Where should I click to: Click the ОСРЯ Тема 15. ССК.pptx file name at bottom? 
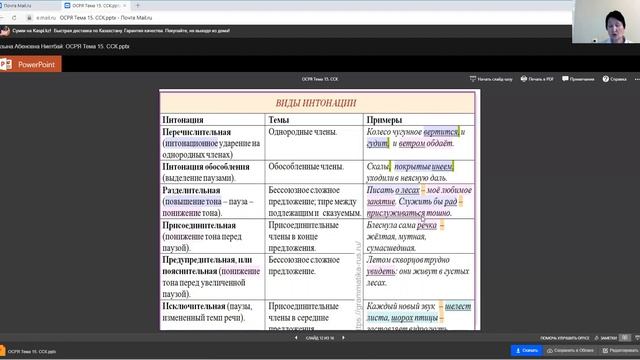(x=32, y=351)
